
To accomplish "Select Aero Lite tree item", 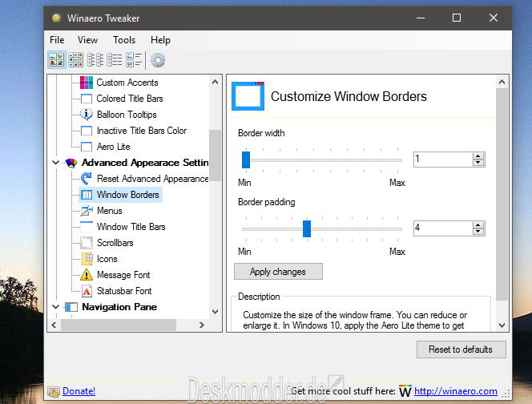I will [x=113, y=147].
